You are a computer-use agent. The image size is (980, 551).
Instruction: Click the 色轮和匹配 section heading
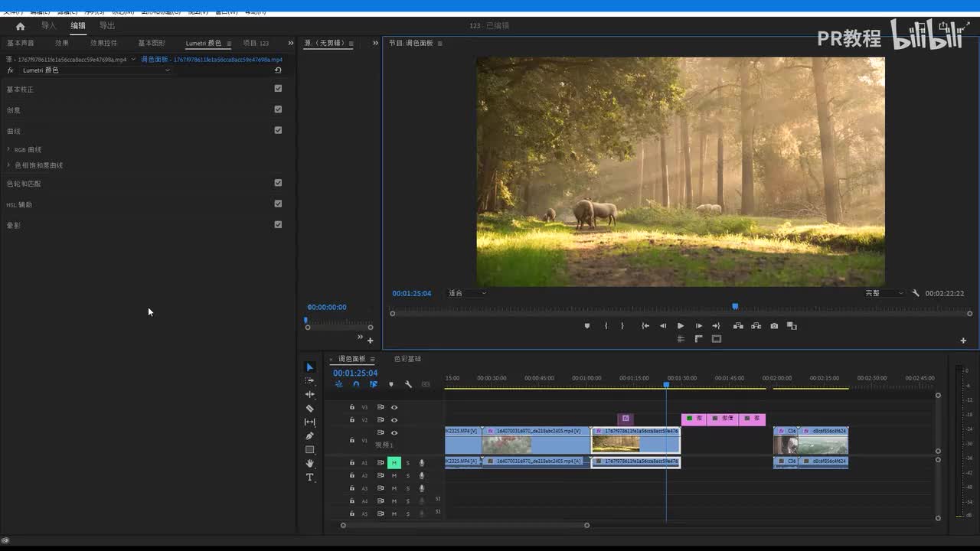pyautogui.click(x=24, y=184)
